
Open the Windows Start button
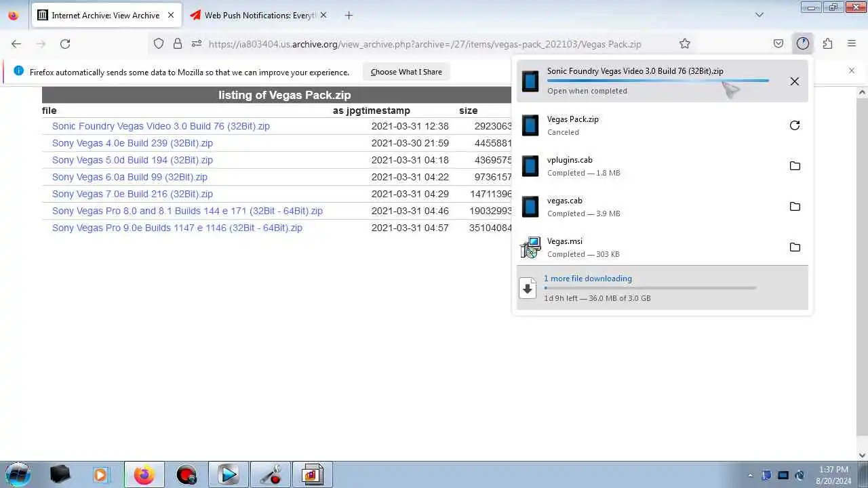(18, 474)
